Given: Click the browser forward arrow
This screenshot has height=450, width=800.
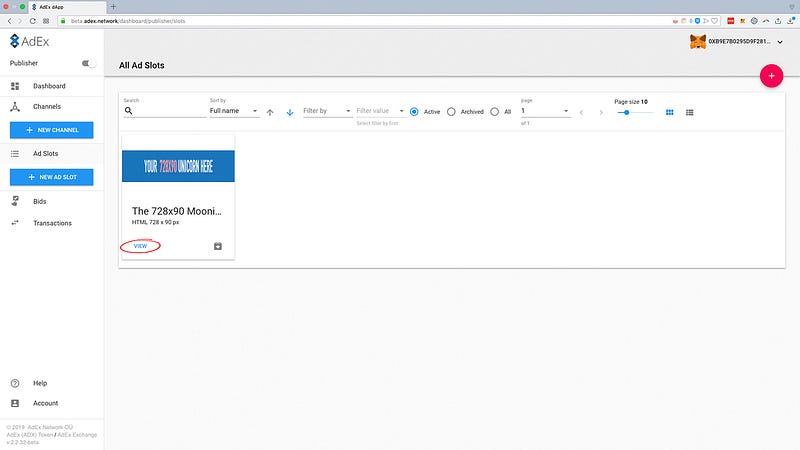Looking at the screenshot, I should (x=20, y=21).
